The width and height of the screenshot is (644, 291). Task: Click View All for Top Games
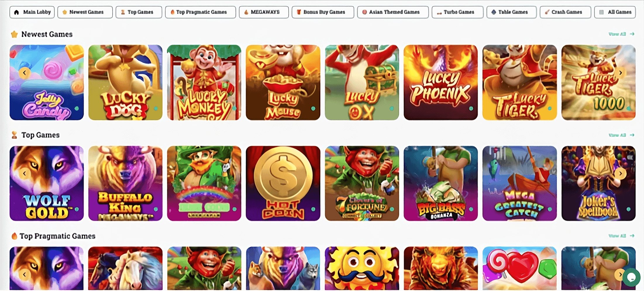[617, 135]
